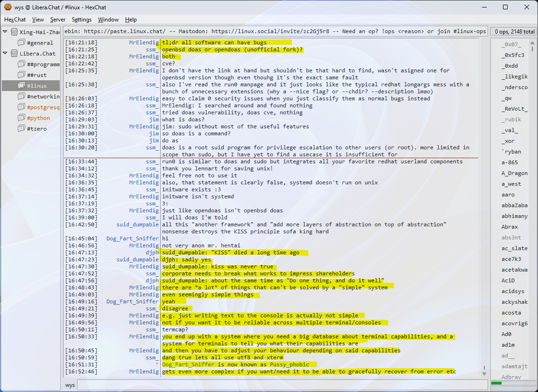Collapse the Xing-Hai-Zha server tree
This screenshot has width=538, height=392.
[5, 32]
